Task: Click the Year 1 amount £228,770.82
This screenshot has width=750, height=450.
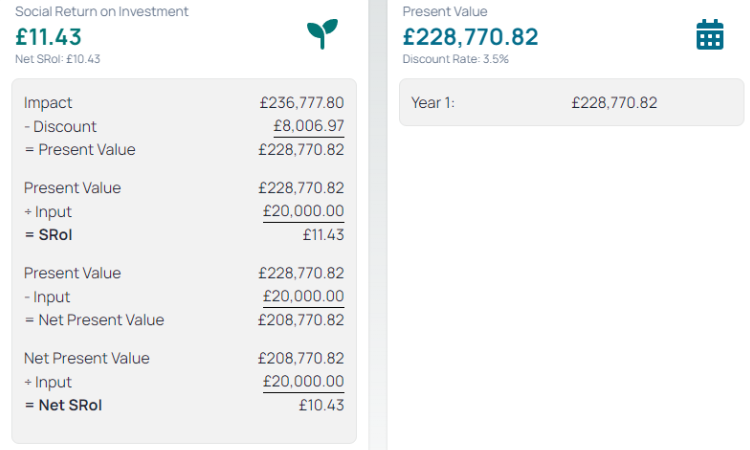Action: tap(614, 103)
